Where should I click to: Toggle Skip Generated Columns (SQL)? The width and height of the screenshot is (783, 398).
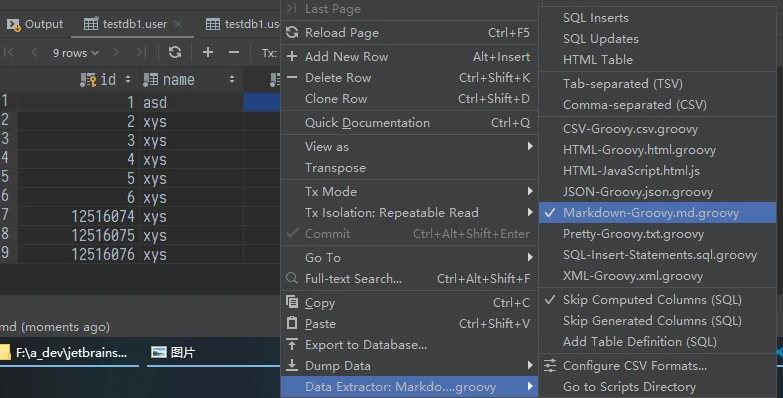click(x=657, y=321)
